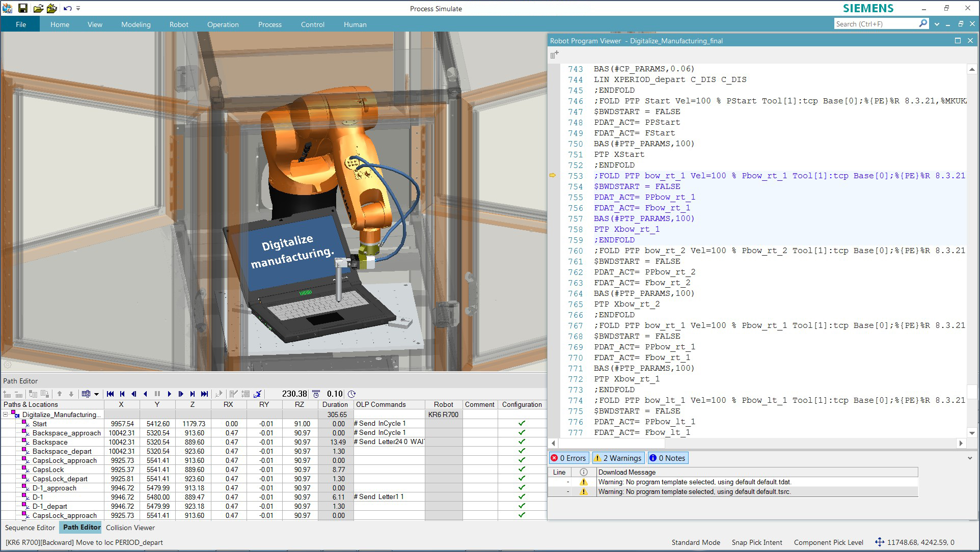Select the Add Operations icon in Path Editor
Screen dimensions: 980x552
(x=8, y=394)
